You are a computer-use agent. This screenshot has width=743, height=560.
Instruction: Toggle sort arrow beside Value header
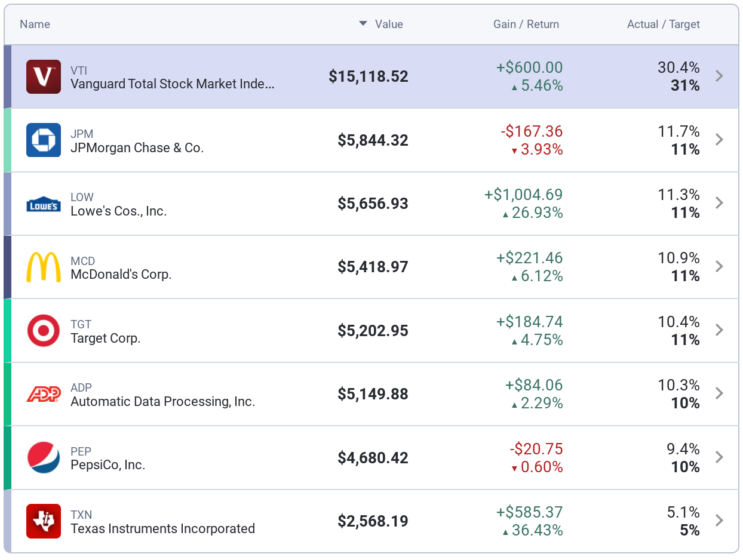coord(363,24)
